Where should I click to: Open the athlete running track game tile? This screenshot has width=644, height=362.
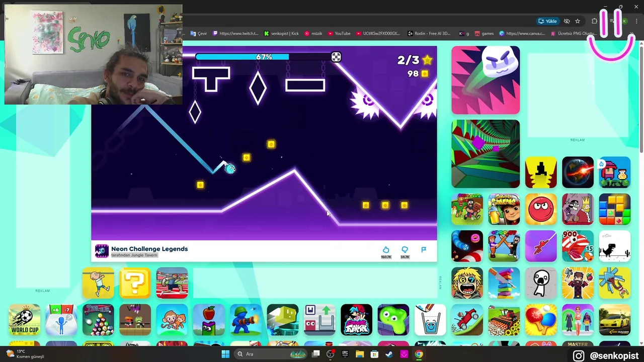pyautogui.click(x=172, y=283)
